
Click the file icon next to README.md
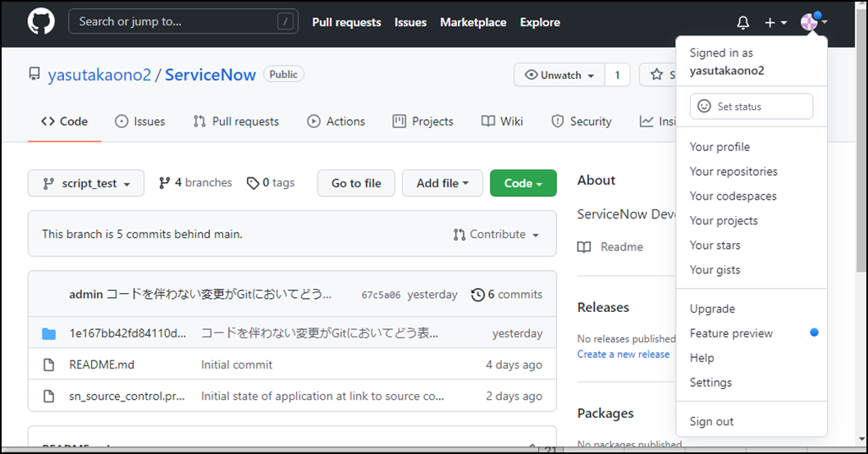pos(48,365)
